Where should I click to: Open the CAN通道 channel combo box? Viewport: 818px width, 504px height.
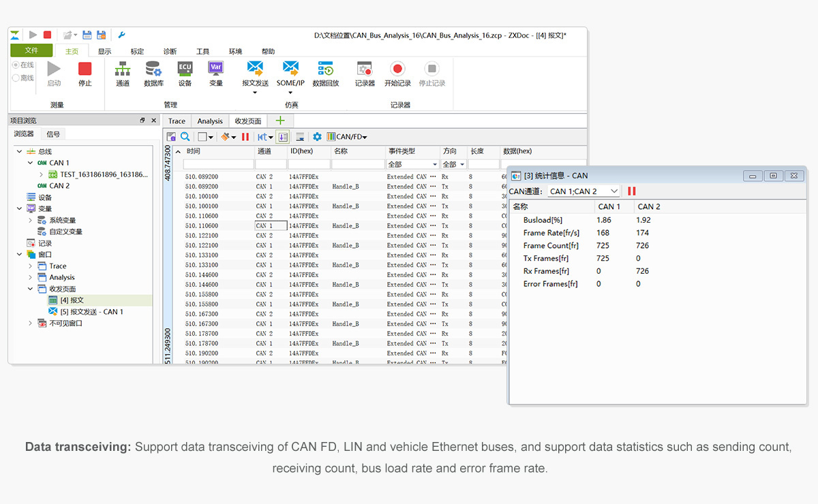click(584, 191)
